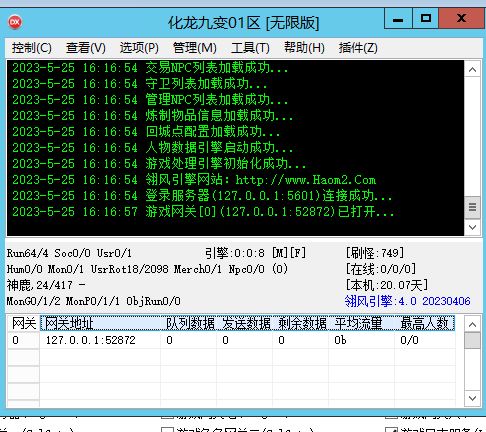486x432 pixels.
Task: Click the log line 管理NPC列表加载成功
Action: pyautogui.click(x=150, y=100)
